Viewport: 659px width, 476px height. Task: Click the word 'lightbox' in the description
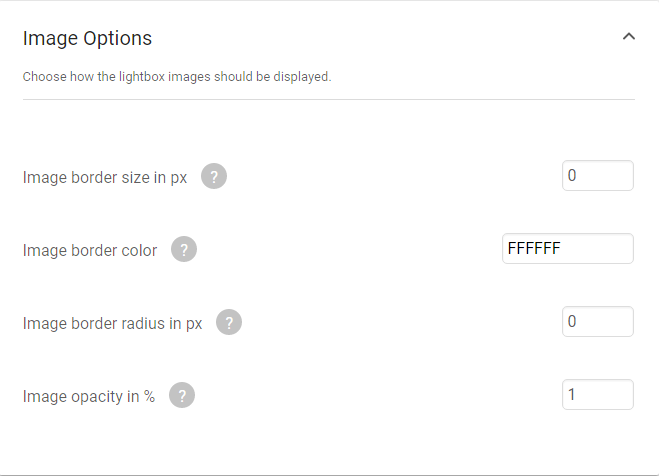point(142,77)
